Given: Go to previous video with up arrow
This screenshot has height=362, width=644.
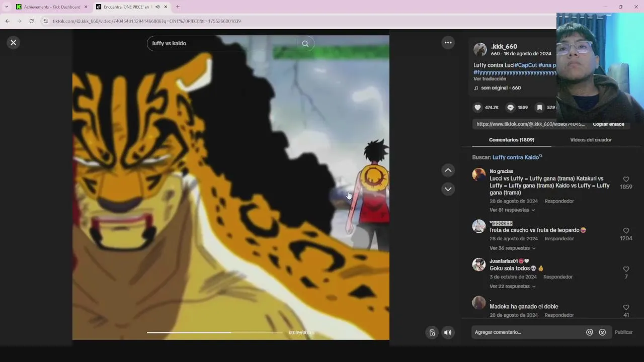Looking at the screenshot, I should pyautogui.click(x=448, y=170).
